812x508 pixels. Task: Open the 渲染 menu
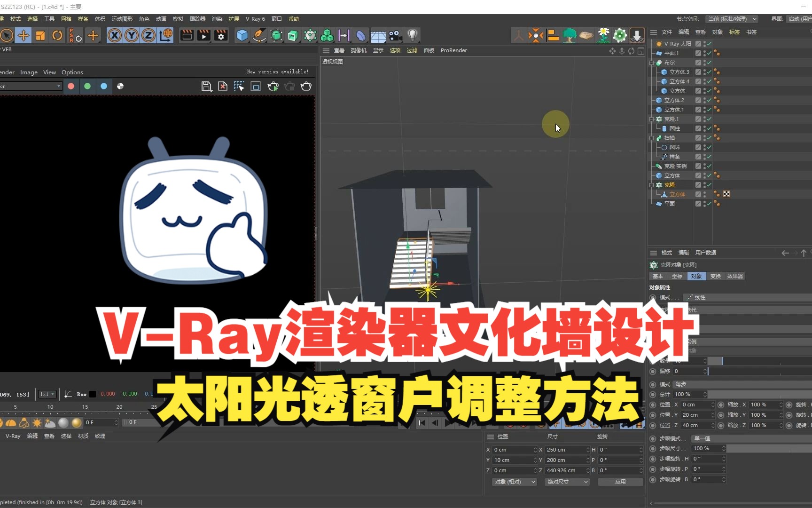click(217, 19)
